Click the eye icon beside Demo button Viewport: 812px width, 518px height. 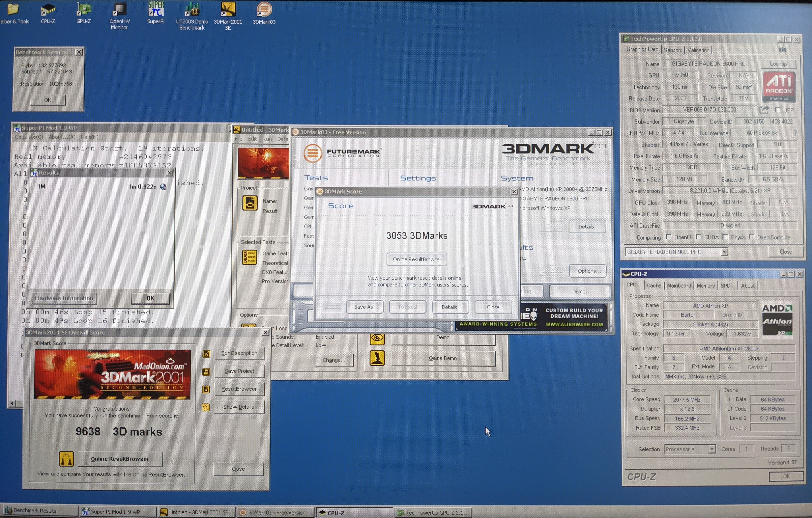tap(377, 338)
